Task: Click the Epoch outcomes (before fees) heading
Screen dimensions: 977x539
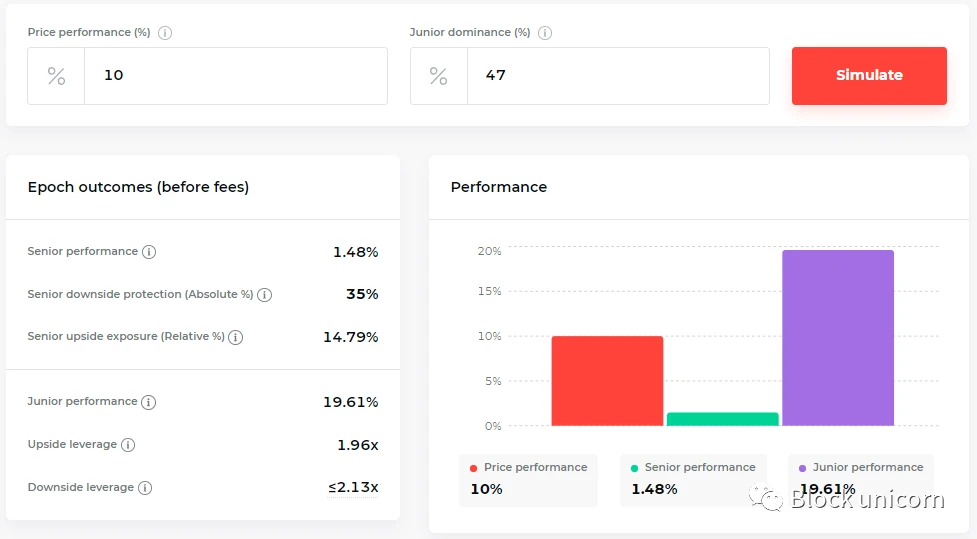Action: [x=138, y=187]
